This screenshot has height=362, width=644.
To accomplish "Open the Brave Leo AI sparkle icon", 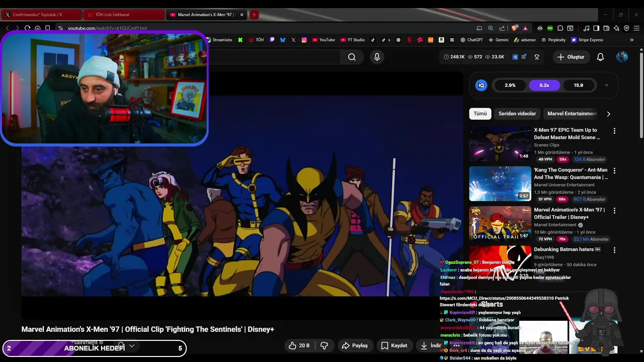I will [x=616, y=28].
